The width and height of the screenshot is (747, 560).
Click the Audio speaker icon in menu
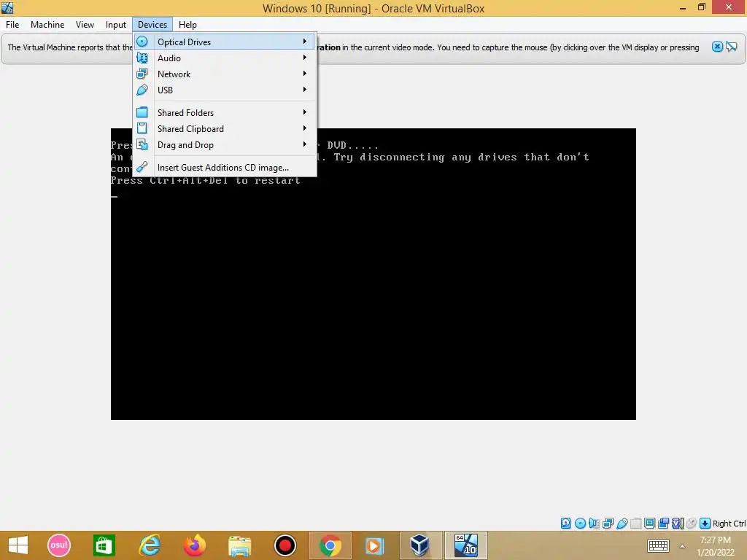[x=142, y=58]
